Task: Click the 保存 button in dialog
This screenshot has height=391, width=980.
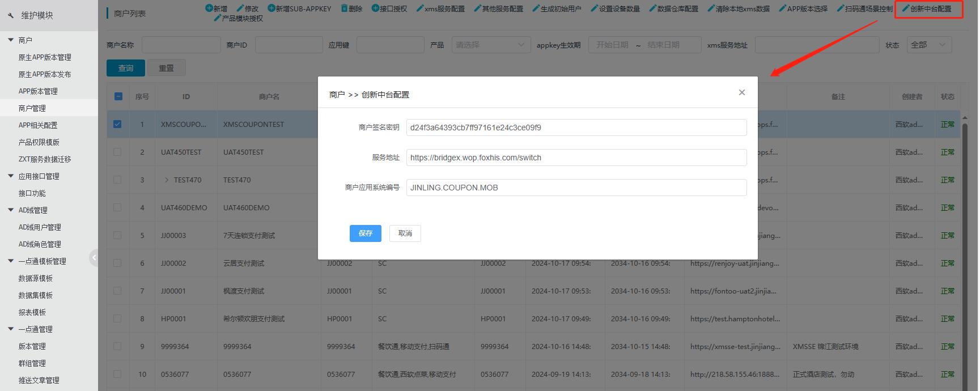Action: (366, 233)
